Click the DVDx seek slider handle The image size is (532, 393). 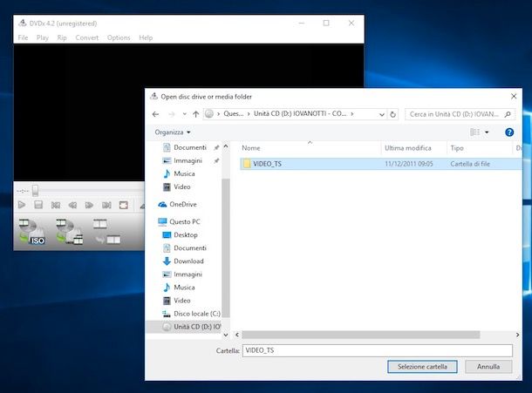35,191
